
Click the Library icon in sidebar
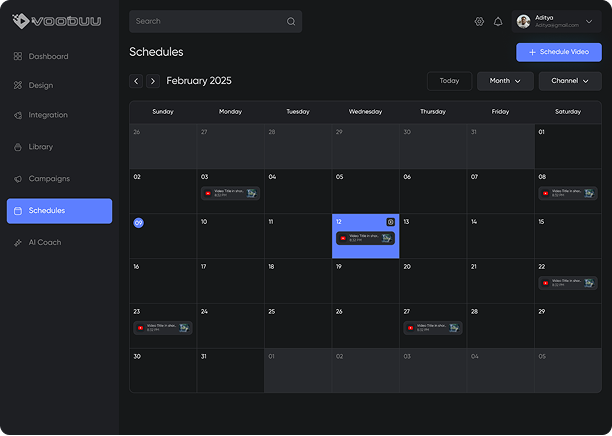[18, 147]
